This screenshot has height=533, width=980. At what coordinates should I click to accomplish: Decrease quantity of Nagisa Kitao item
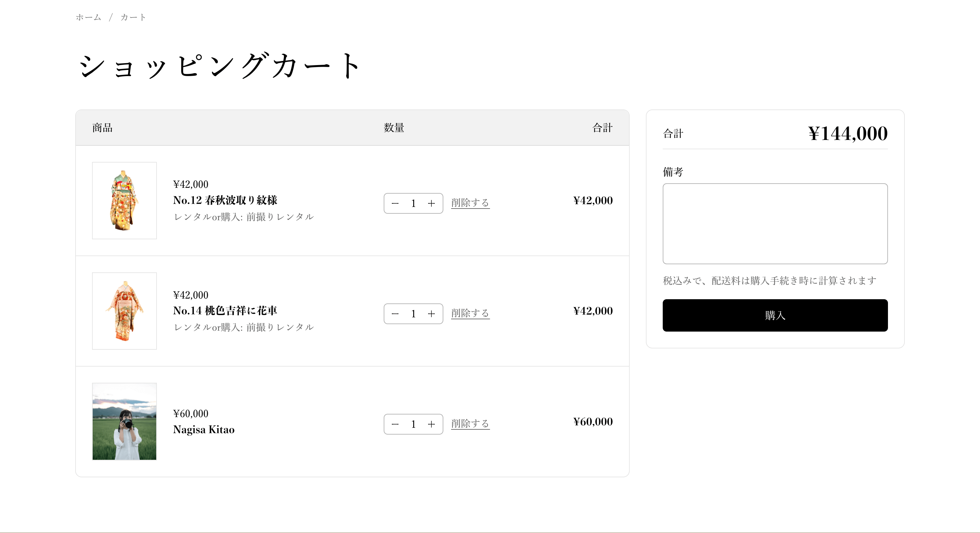[x=395, y=424]
